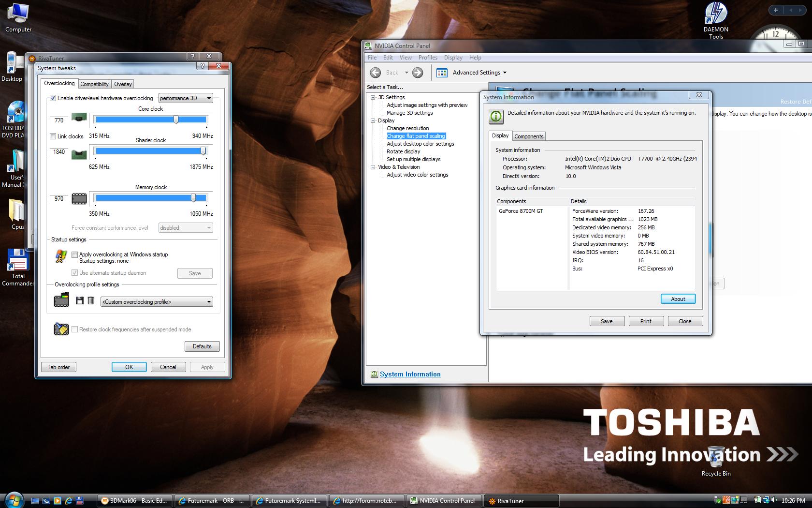Open the System Information link
The width and height of the screenshot is (812, 508).
tap(410, 374)
